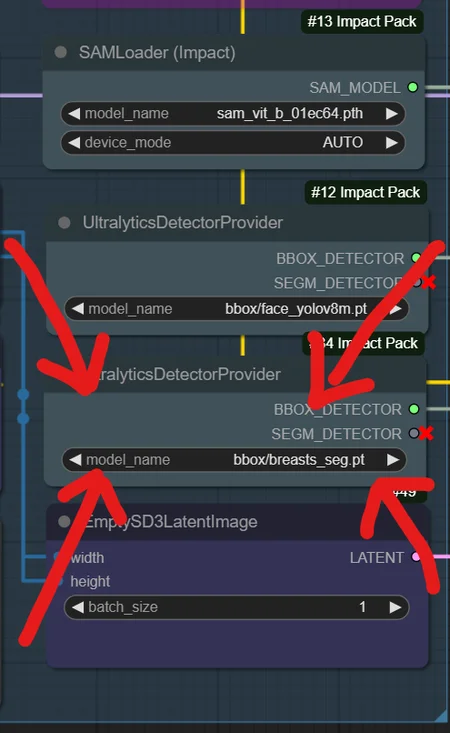This screenshot has width=450, height=733.
Task: Select the previous model_name before sam_vit_b_01ec64.pth
Action: (74, 114)
